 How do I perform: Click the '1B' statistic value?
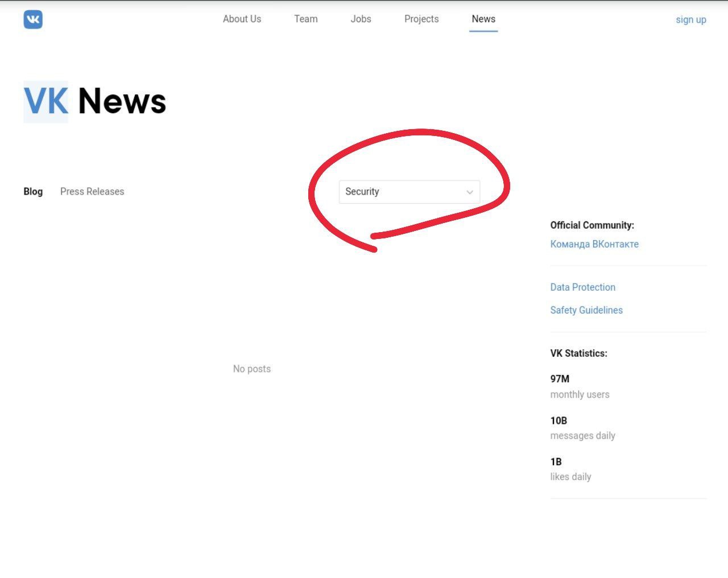click(x=556, y=461)
